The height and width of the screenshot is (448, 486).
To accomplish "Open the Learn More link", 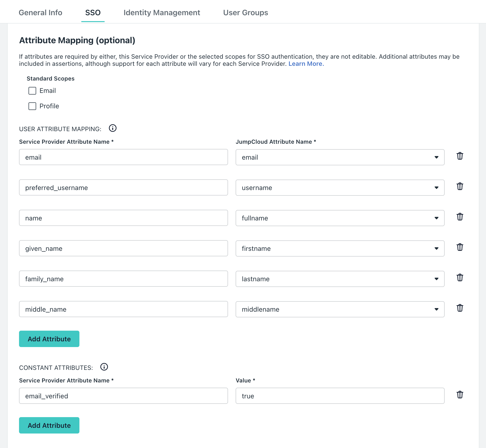I will (x=306, y=64).
